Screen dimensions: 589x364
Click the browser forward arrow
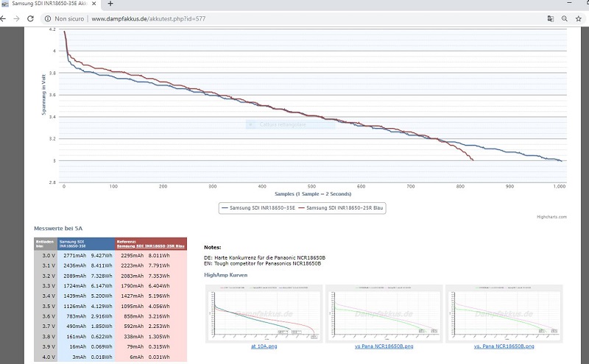16,19
